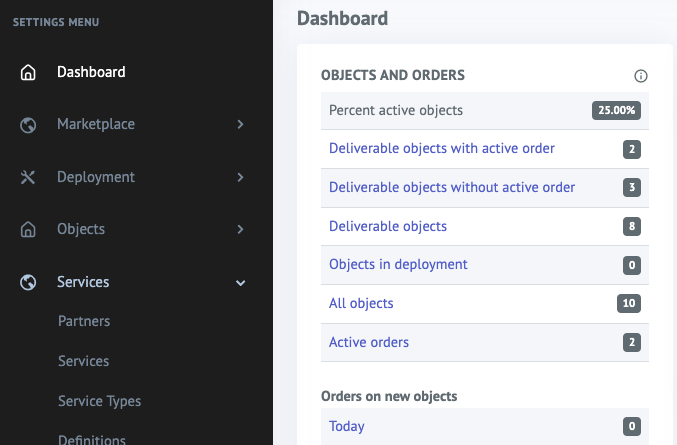677x445 pixels.
Task: Click the Dashboard home icon in sidebar
Action: pos(28,72)
